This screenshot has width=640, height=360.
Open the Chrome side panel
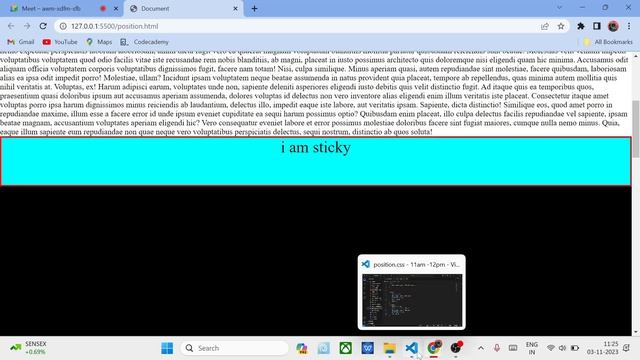(597, 26)
